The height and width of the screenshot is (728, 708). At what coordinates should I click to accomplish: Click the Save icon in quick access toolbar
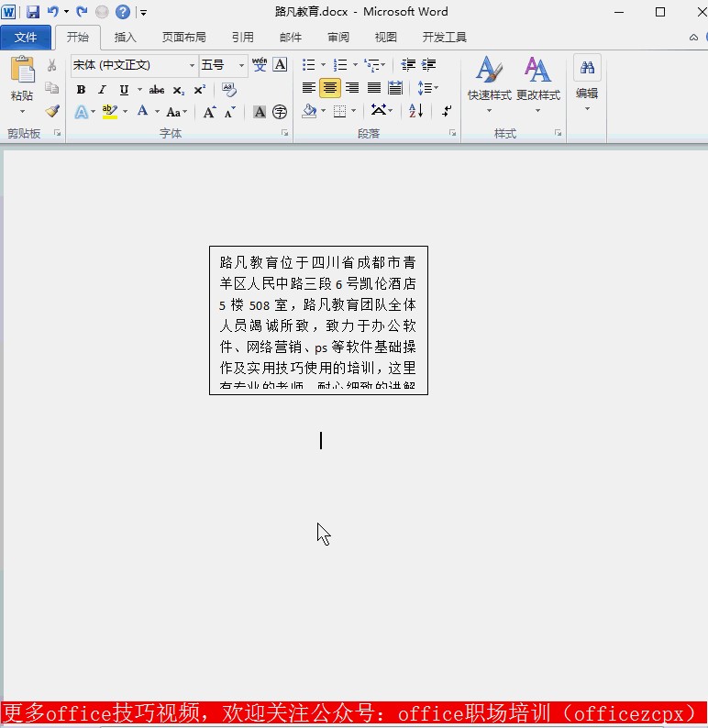coord(33,12)
